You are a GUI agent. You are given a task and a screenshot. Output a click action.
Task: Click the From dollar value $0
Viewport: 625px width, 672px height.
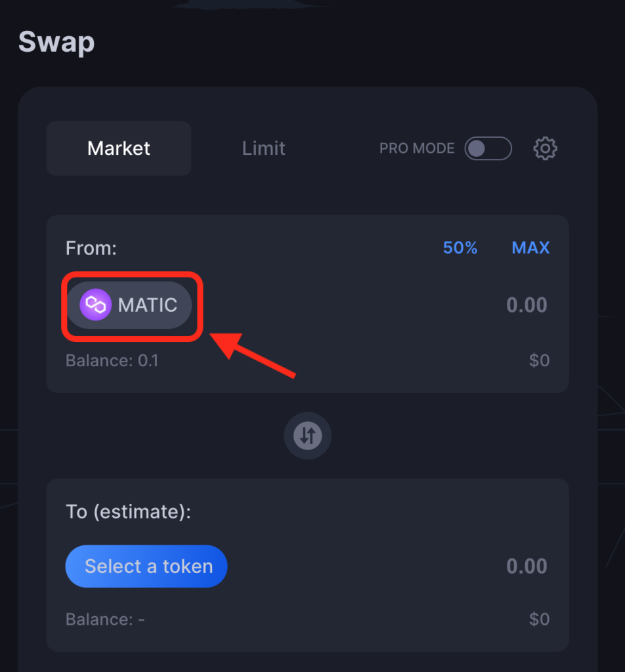[539, 360]
